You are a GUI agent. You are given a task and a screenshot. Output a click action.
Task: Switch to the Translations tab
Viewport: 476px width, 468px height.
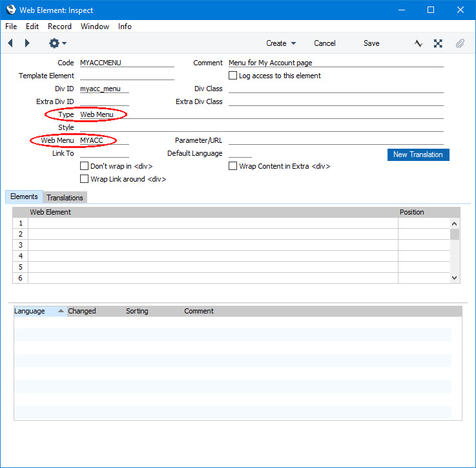65,198
